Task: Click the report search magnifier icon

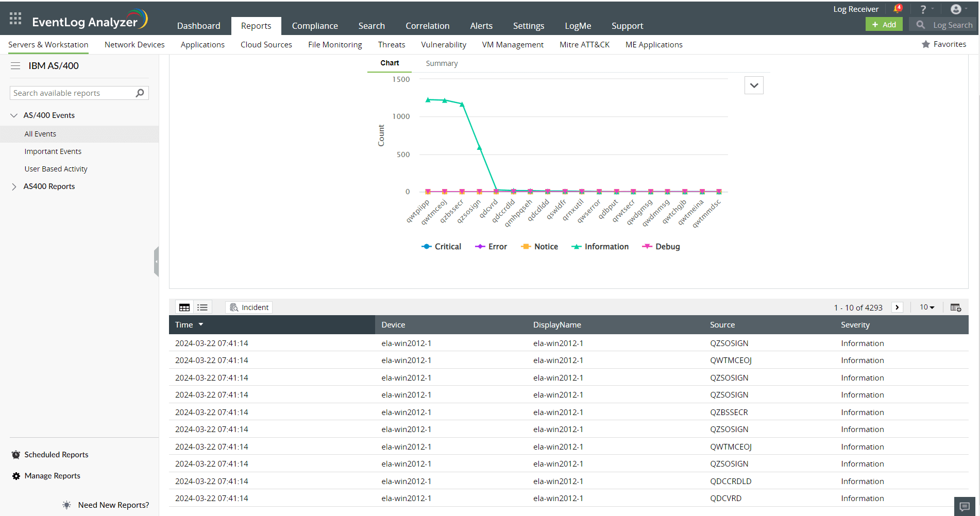Action: (x=140, y=93)
